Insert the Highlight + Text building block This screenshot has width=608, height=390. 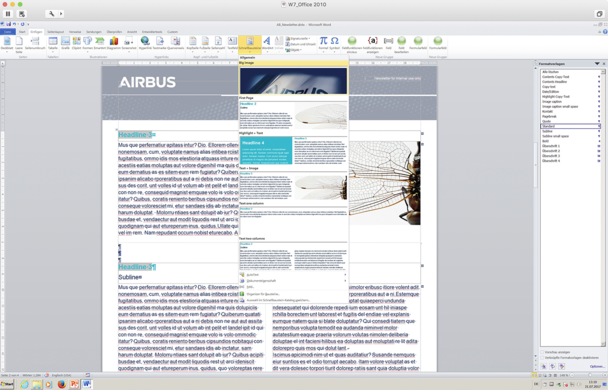(x=294, y=148)
